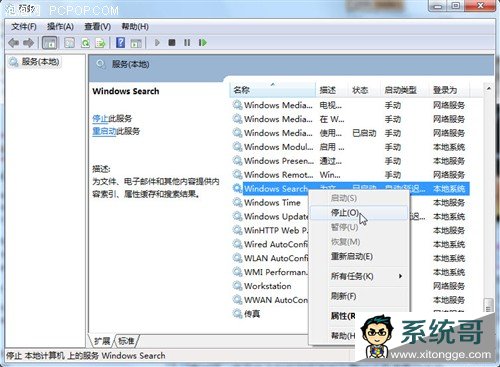
Task: Select the Windows Time service name
Action: [x=272, y=203]
